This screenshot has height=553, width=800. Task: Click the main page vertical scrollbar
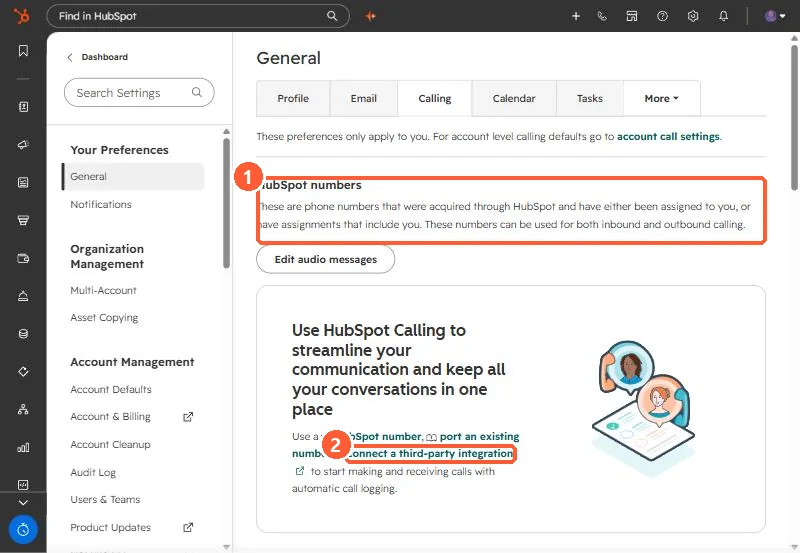[x=794, y=117]
